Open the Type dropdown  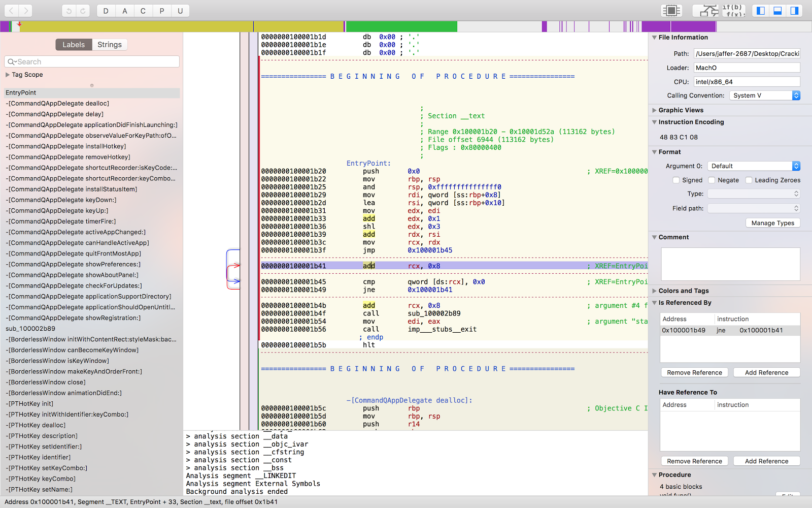[754, 194]
